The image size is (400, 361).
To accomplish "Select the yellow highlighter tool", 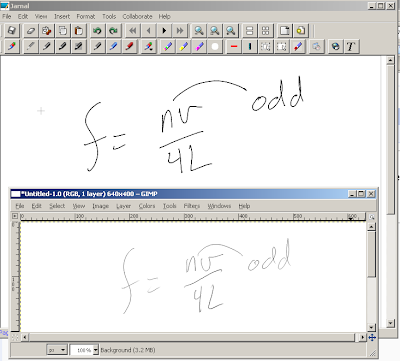I will click(184, 46).
